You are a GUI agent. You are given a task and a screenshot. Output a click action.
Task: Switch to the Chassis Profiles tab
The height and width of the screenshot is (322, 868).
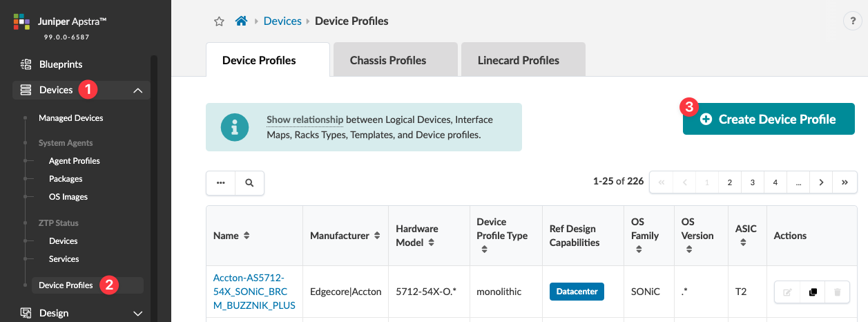click(x=388, y=60)
